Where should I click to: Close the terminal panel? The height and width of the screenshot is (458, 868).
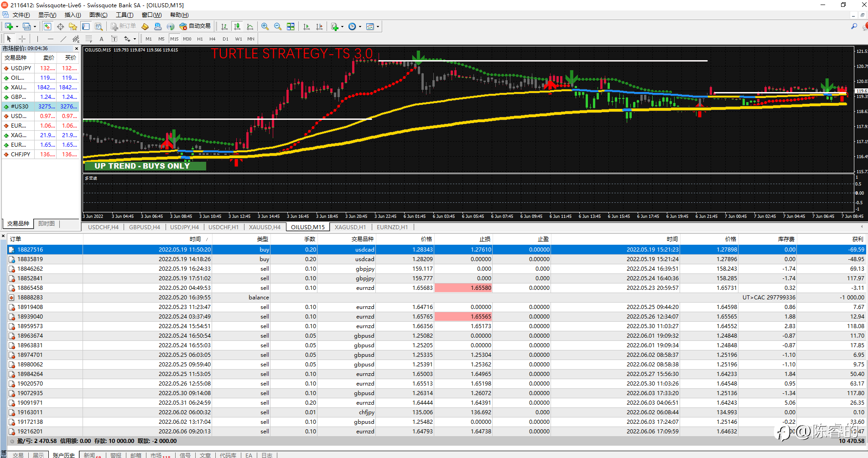3,236
